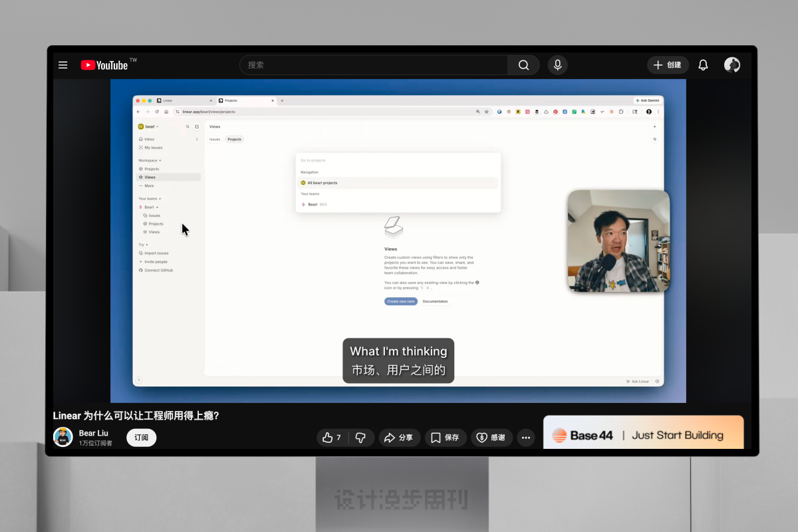798x532 pixels.
Task: Click Ask Linear at bottom right
Action: click(x=638, y=382)
